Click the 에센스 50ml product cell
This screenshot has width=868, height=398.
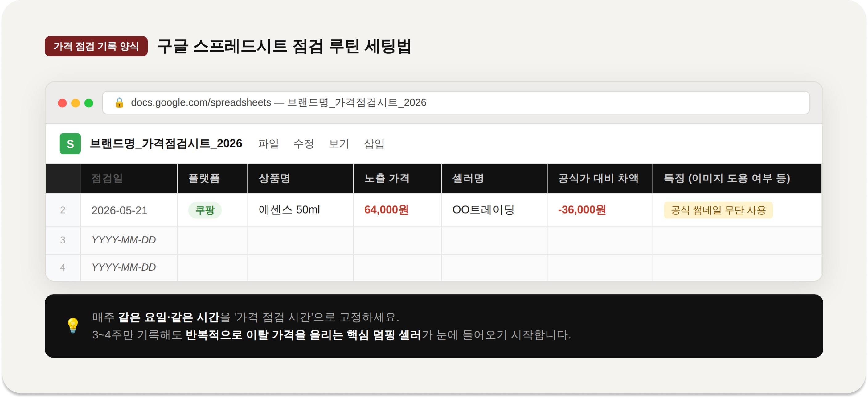coord(300,210)
